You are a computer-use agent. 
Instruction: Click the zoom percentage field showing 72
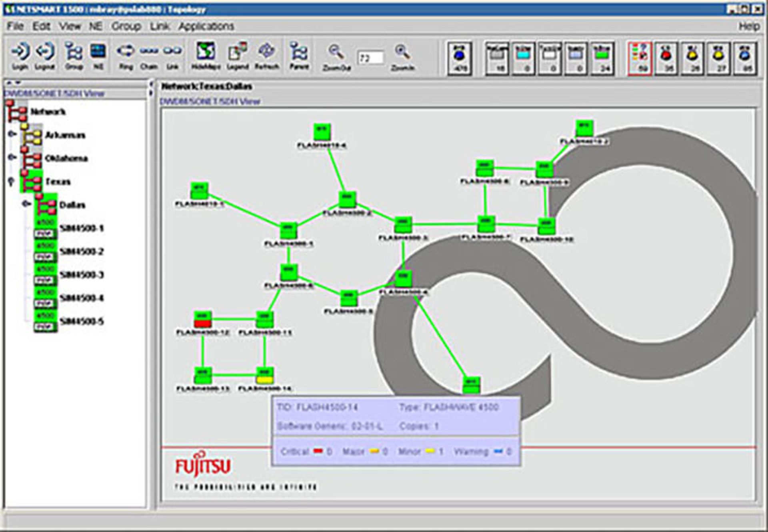(370, 58)
